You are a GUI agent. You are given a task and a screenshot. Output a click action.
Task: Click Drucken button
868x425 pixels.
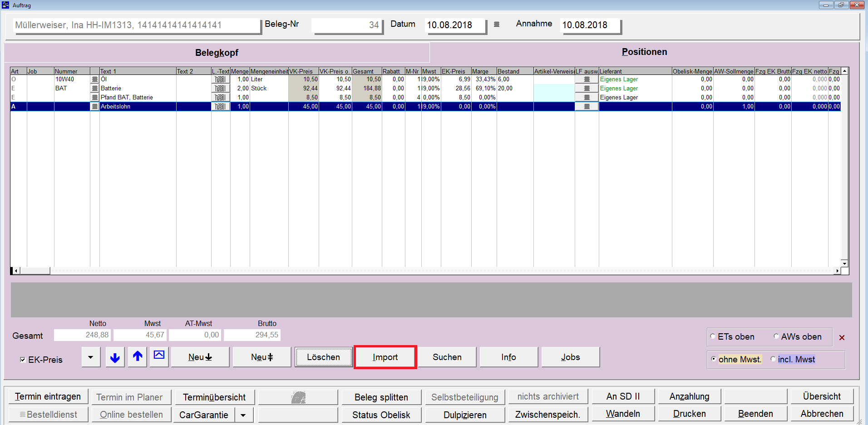coord(689,414)
